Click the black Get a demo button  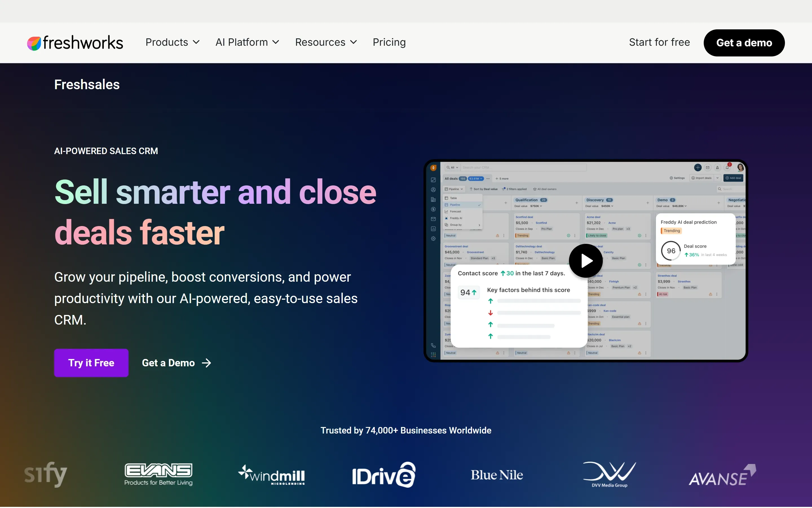pyautogui.click(x=744, y=43)
